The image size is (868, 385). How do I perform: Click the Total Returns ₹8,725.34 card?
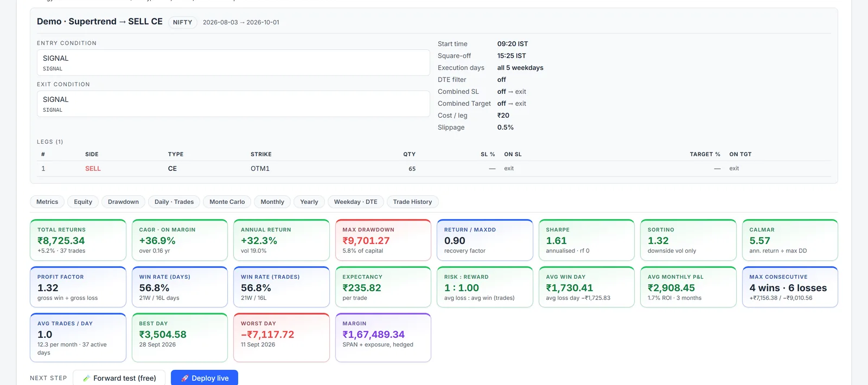tap(78, 240)
